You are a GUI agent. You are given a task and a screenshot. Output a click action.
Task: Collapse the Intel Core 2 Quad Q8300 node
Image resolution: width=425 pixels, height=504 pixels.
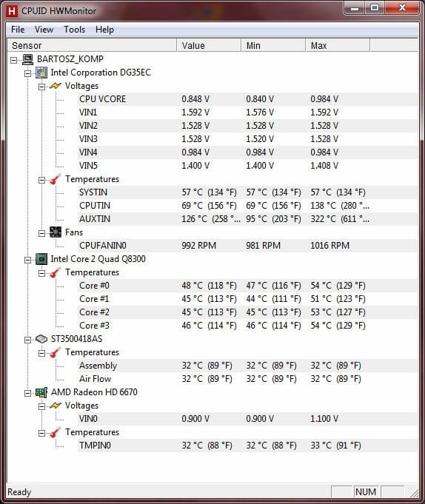click(x=28, y=260)
